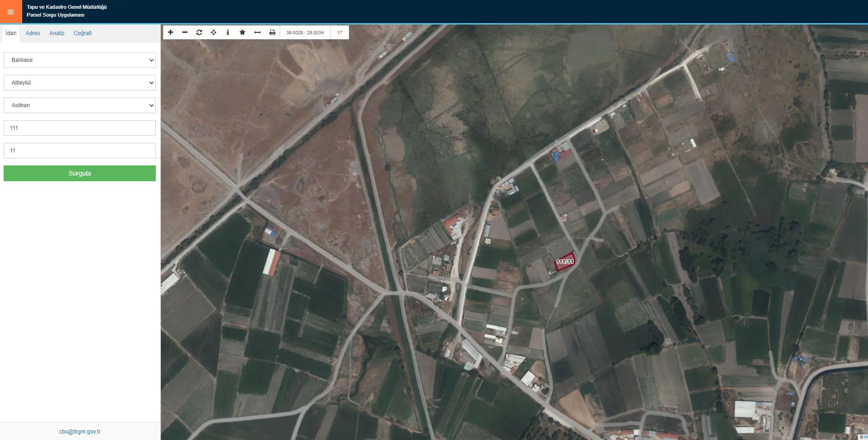Print the map with printer icon
Image resolution: width=868 pixels, height=440 pixels.
point(272,32)
